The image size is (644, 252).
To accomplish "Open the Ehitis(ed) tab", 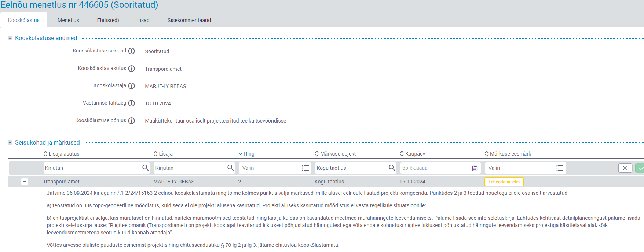I will 108,20.
